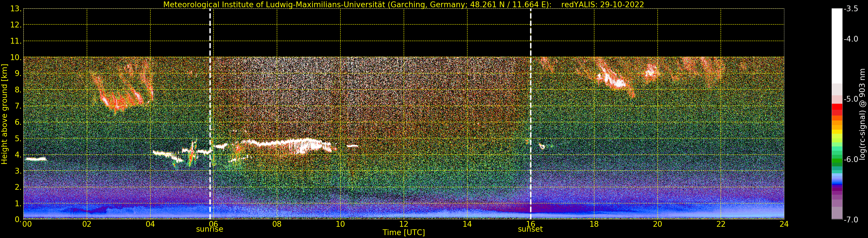
Task: Click the 'sunset' label under the time axis
Action: click(x=530, y=229)
